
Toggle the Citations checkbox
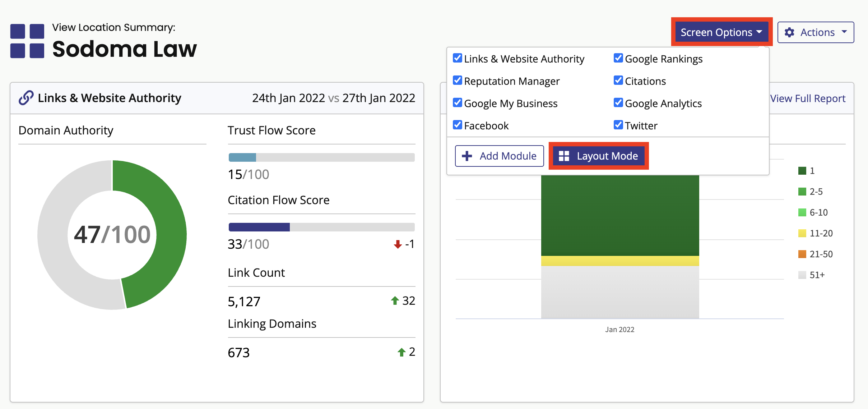coord(618,80)
